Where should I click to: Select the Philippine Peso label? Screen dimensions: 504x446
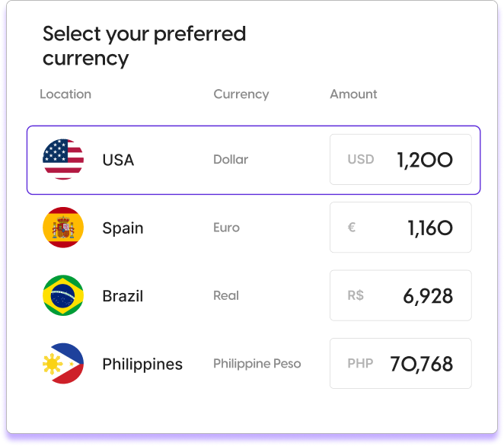(257, 364)
